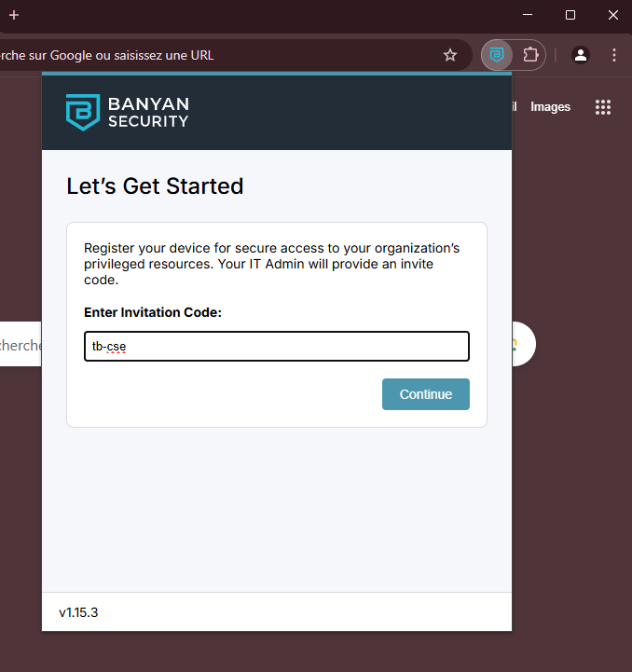Click the v1.15.3 version text
This screenshot has height=672, width=632.
78,613
